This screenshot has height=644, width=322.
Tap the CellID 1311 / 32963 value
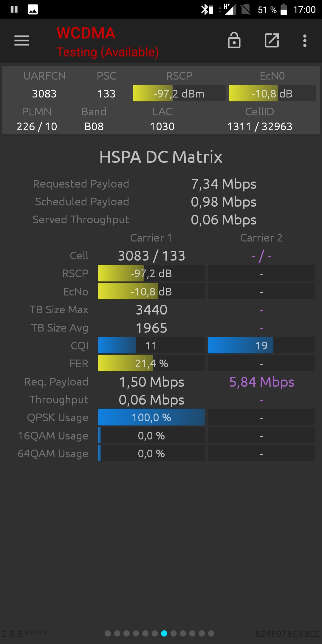(x=260, y=126)
